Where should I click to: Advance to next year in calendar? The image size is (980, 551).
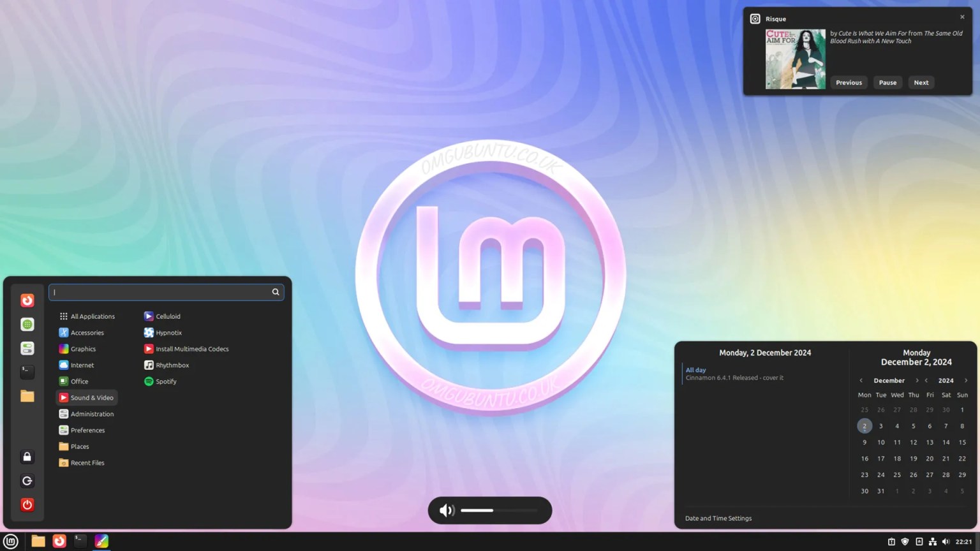point(966,381)
